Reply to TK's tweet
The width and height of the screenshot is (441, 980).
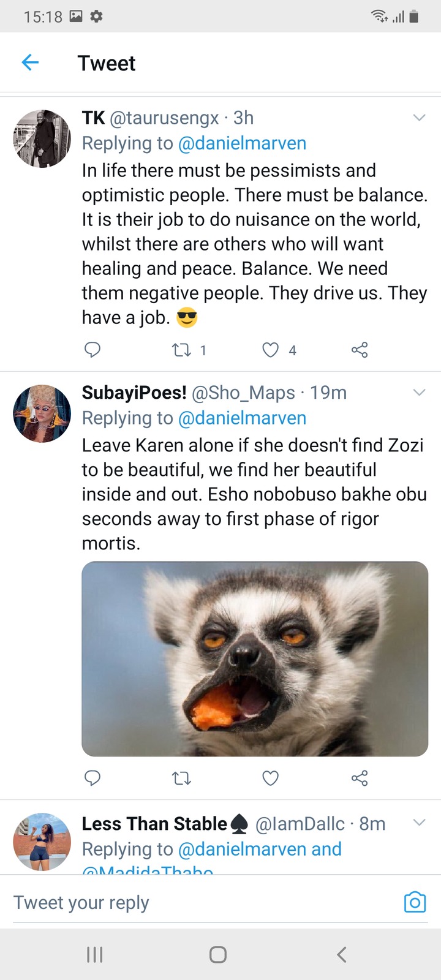[92, 350]
